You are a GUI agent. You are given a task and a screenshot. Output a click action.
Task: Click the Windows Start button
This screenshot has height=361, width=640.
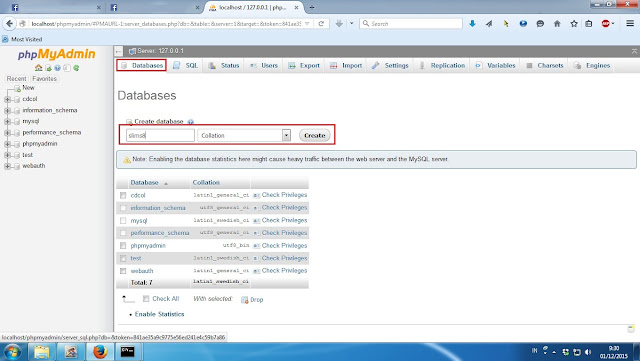click(12, 352)
